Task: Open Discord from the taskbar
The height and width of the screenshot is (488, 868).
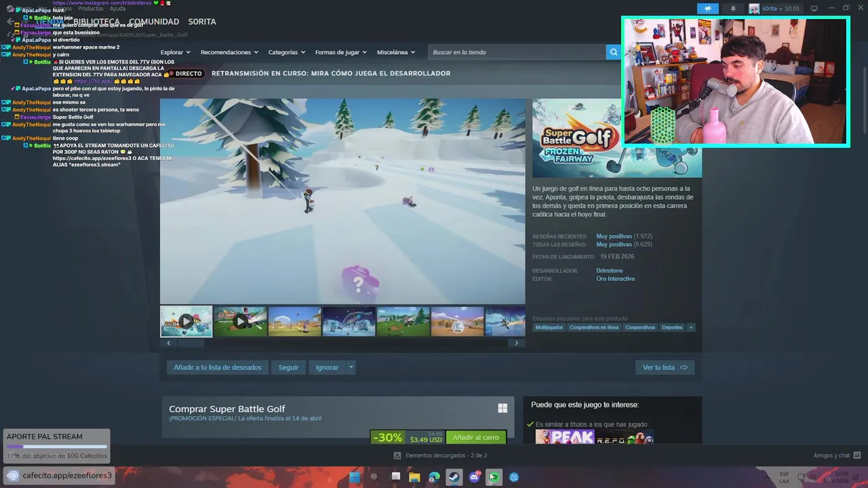Action: pos(474,476)
